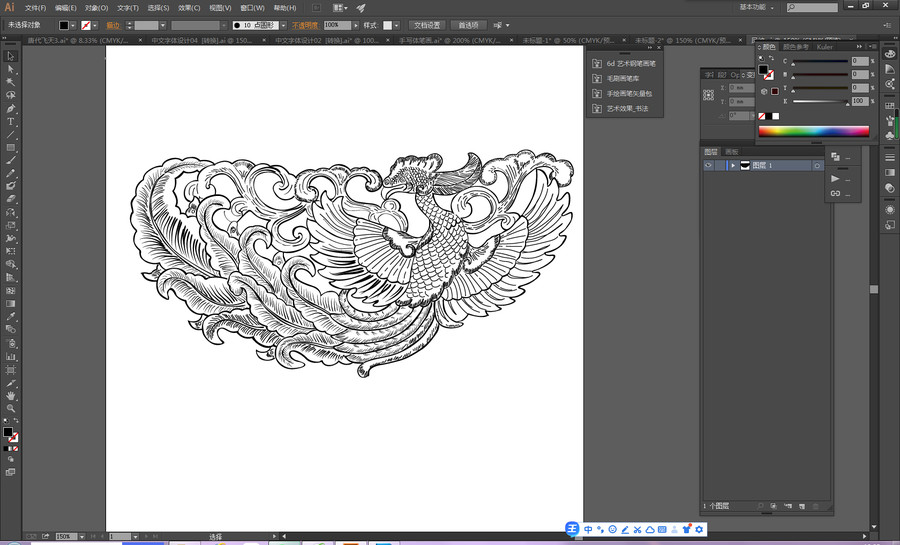Viewport: 900px width, 545px height.
Task: Open the color palette panel icon in dock
Action: (x=890, y=54)
